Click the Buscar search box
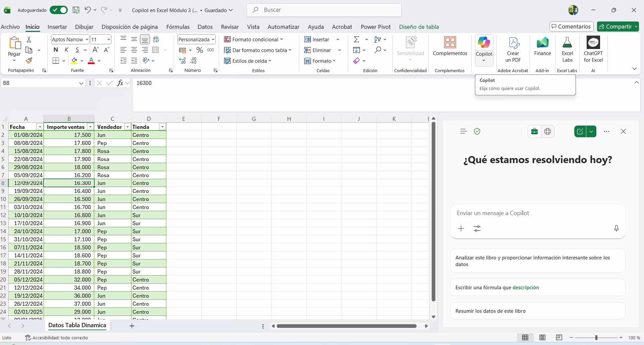The width and height of the screenshot is (644, 345). 324,10
